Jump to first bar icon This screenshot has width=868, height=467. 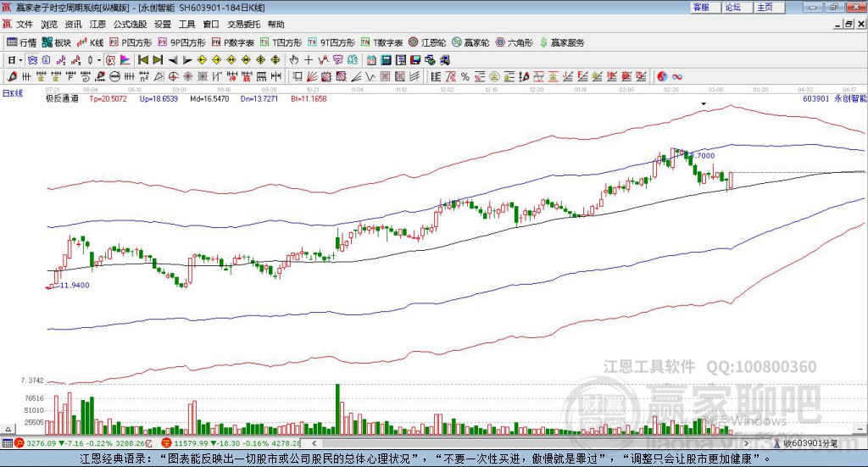pyautogui.click(x=143, y=60)
